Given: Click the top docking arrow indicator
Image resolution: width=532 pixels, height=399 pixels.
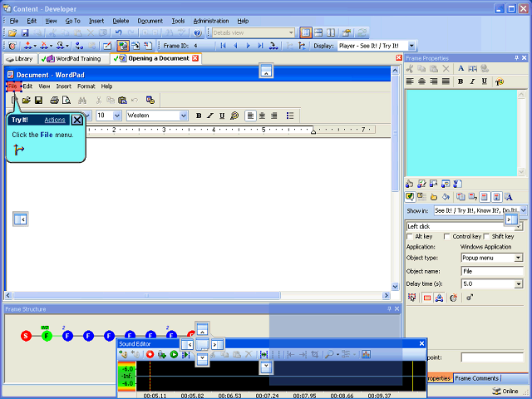Looking at the screenshot, I should pyautogui.click(x=266, y=71).
